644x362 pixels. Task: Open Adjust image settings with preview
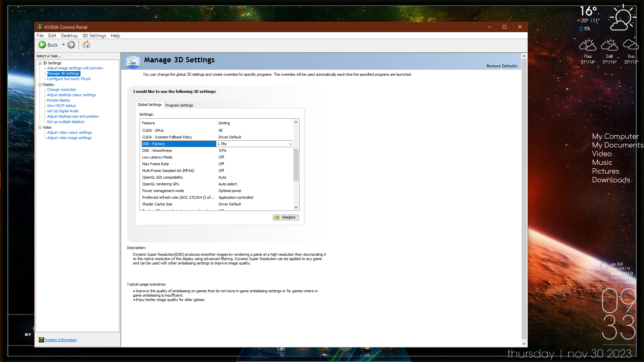pyautogui.click(x=75, y=68)
